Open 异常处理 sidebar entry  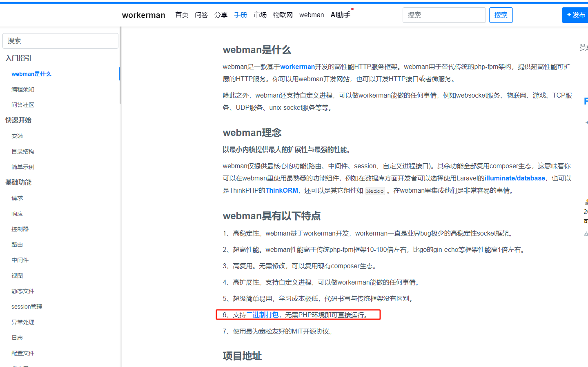pyautogui.click(x=23, y=322)
